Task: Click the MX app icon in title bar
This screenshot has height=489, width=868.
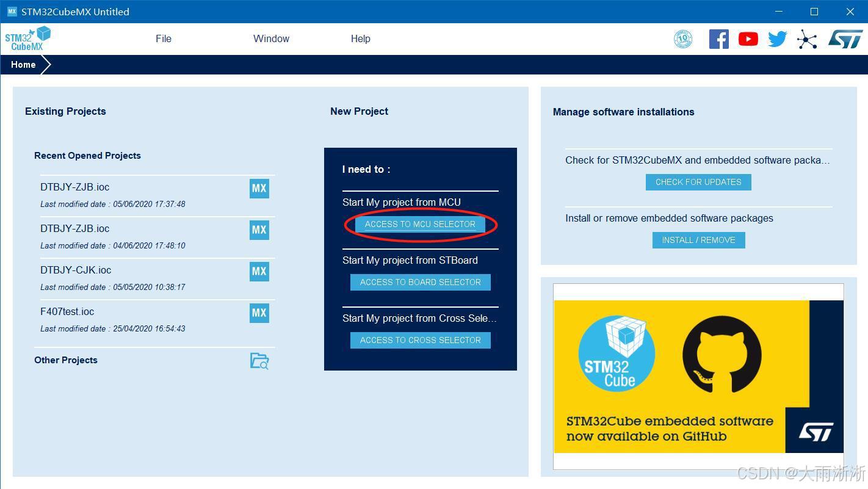Action: 12,12
